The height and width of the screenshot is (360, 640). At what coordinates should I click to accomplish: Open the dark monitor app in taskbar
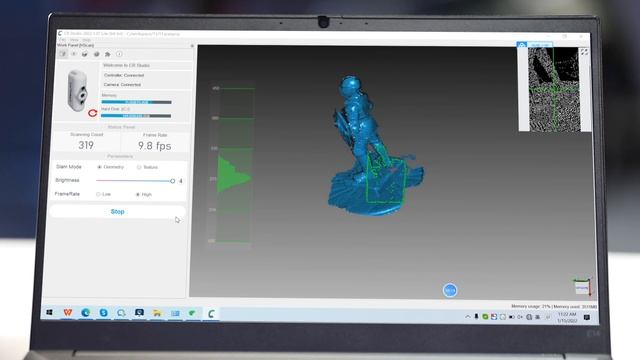139,313
